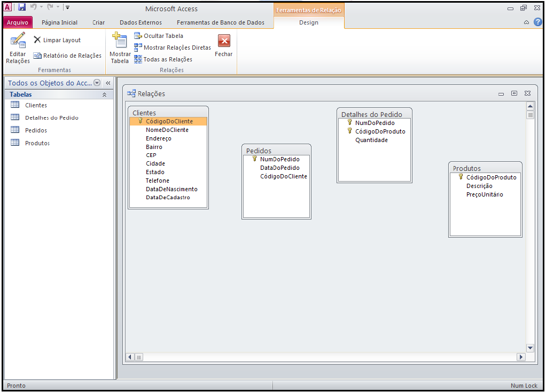Open the navigation pane category dropdown
This screenshot has width=546, height=392.
97,83
